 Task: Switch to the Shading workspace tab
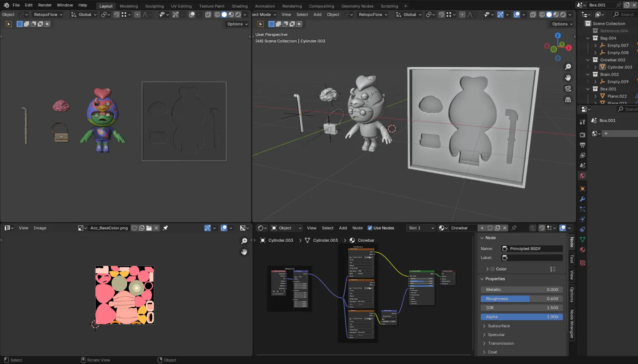240,6
